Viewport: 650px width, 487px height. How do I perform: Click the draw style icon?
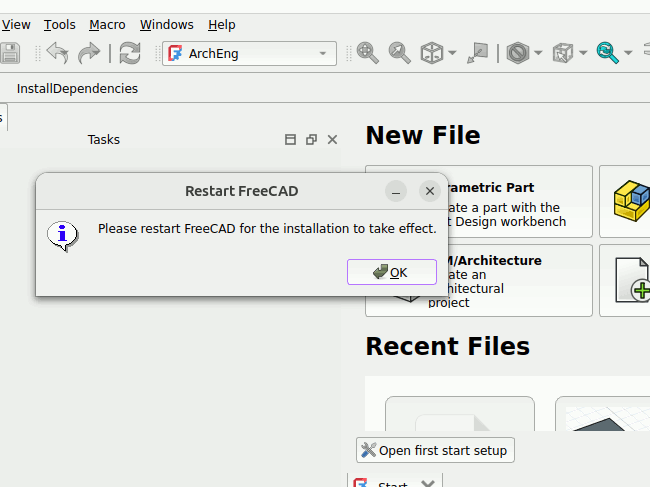tap(517, 53)
